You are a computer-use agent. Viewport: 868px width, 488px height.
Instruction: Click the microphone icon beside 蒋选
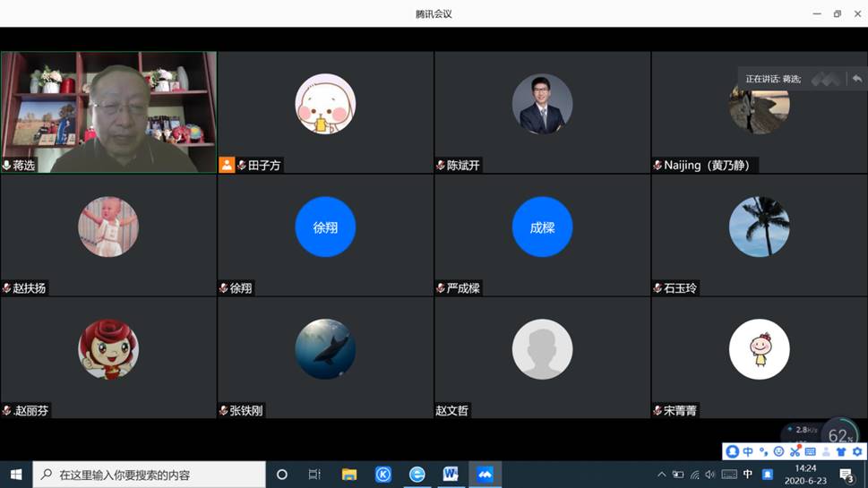click(x=7, y=166)
